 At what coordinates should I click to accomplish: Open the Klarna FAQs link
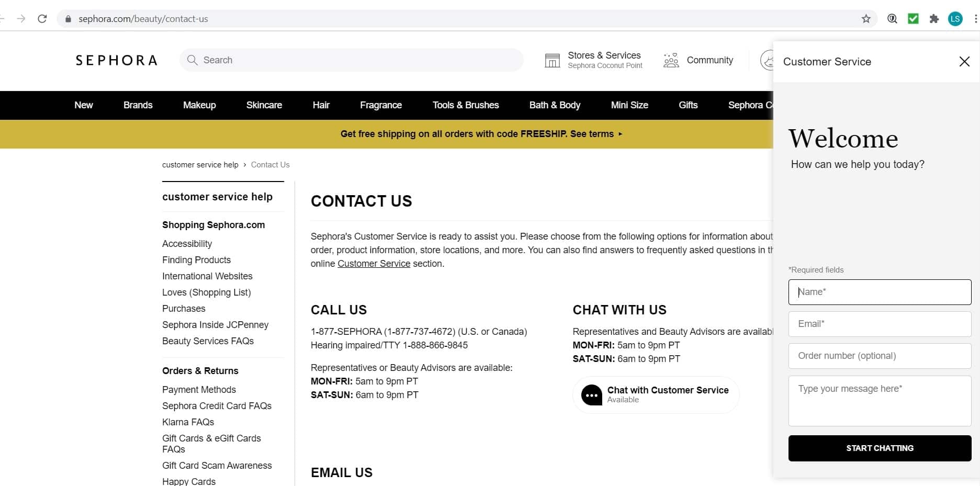(188, 422)
